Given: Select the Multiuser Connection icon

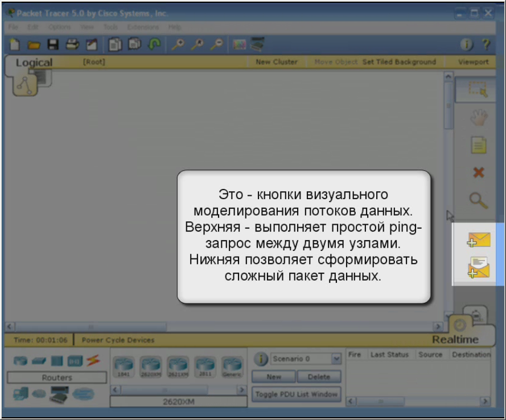Looking at the screenshot, I should pos(83,394).
